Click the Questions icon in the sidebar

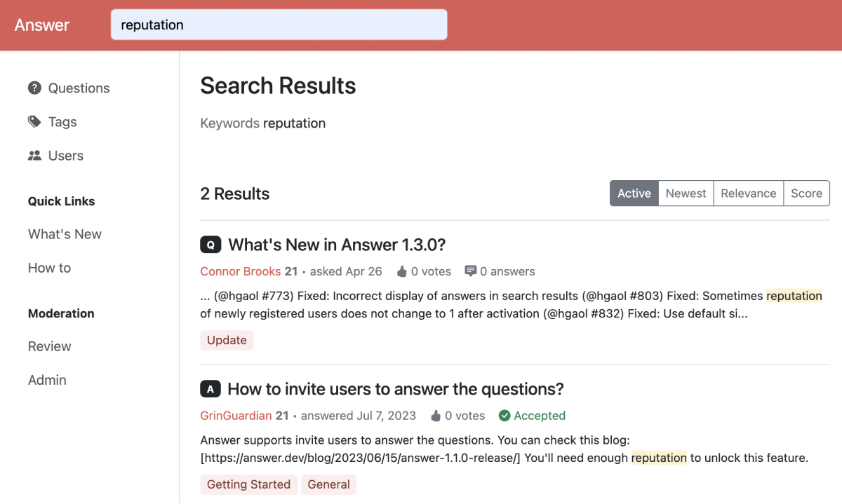(34, 88)
